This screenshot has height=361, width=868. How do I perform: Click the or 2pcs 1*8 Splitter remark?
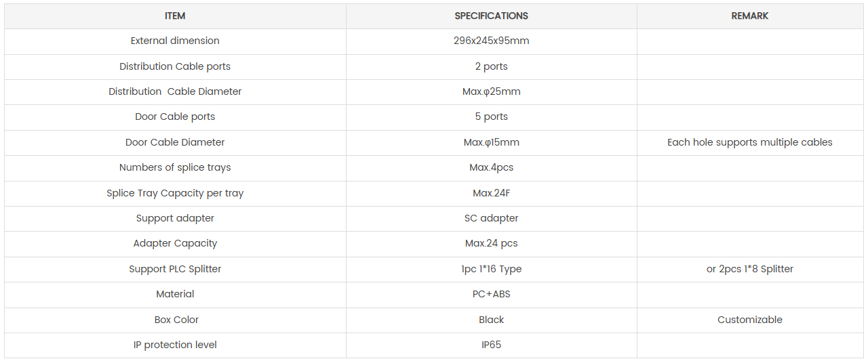coord(750,269)
